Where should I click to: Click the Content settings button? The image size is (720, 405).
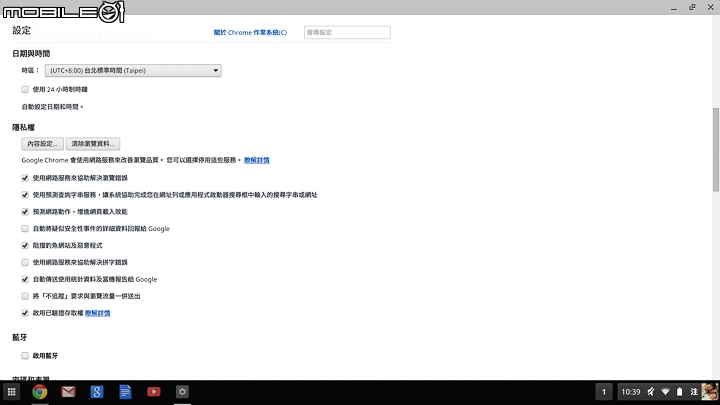[x=42, y=144]
